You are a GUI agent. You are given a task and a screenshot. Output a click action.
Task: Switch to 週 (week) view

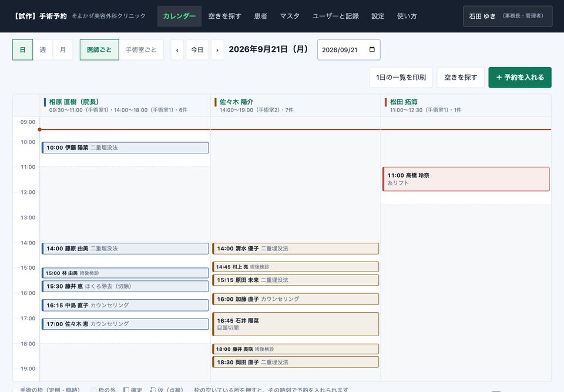pos(43,50)
